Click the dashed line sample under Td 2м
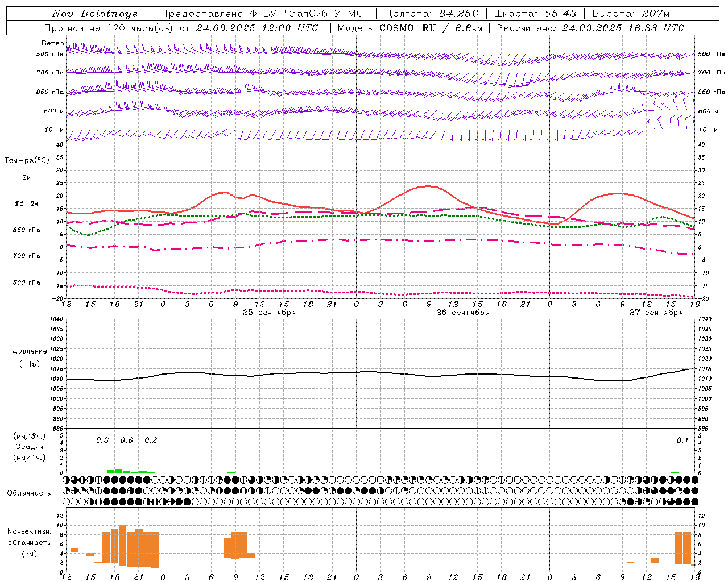728x582 pixels. point(25,210)
